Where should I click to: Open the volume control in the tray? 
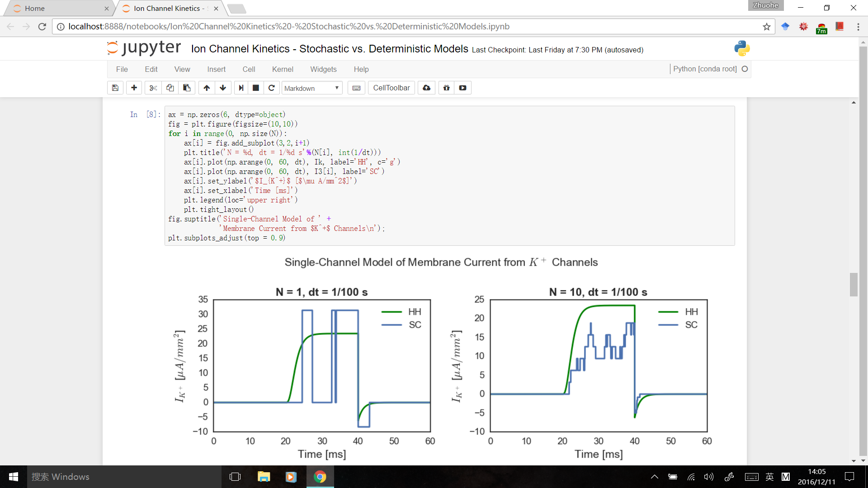(x=708, y=477)
